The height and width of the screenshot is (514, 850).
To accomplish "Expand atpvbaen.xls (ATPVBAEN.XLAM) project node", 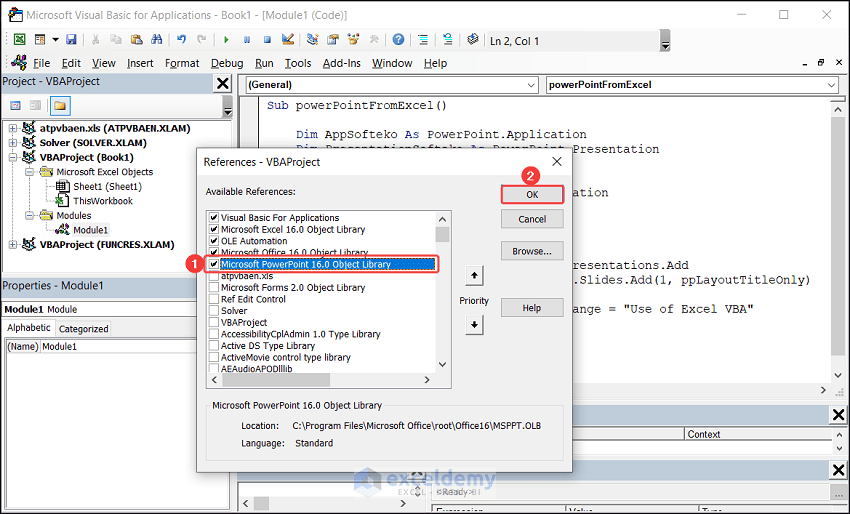I will pyautogui.click(x=12, y=128).
